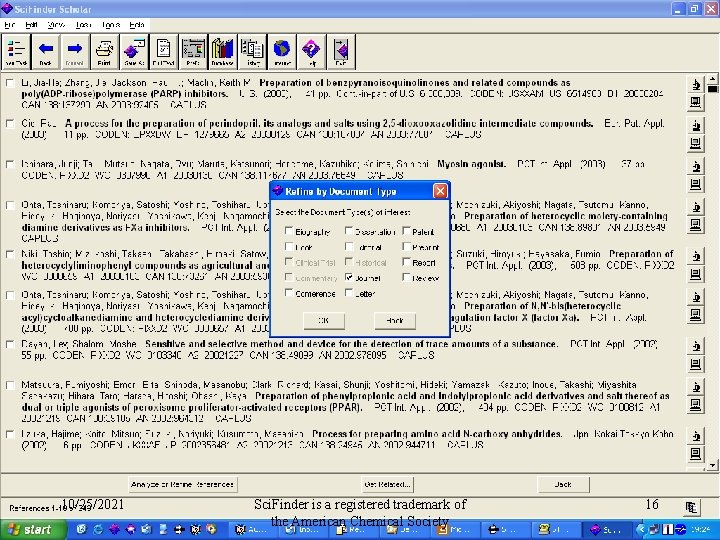Open the Task menu

(x=83, y=25)
